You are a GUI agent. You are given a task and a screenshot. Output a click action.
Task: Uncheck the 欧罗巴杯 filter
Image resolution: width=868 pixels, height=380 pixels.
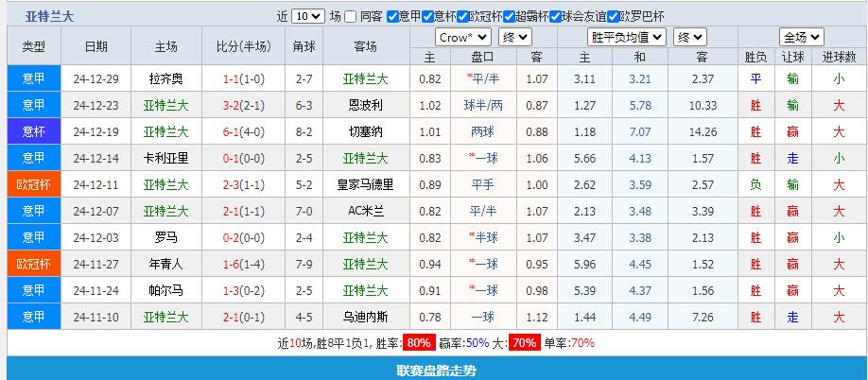pyautogui.click(x=612, y=16)
